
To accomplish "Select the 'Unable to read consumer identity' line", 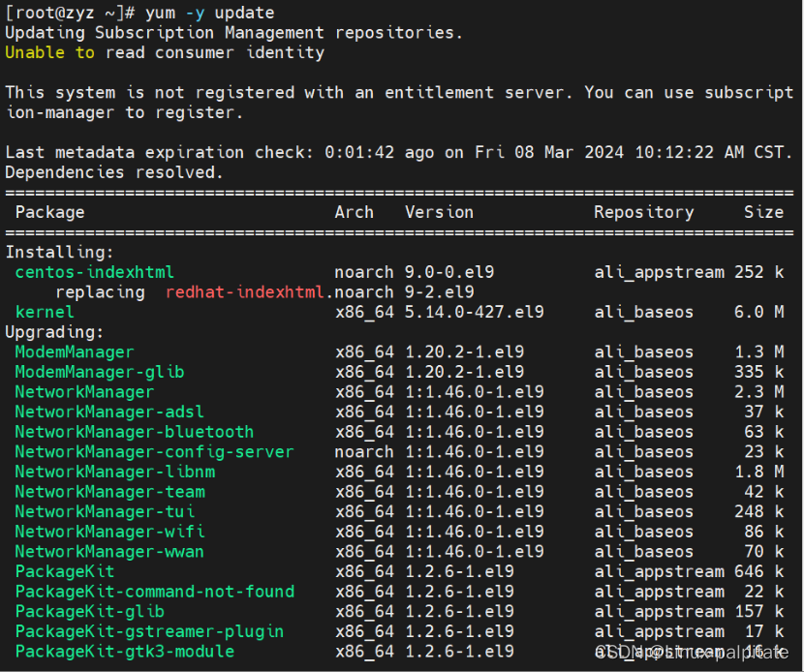I will click(x=165, y=53).
